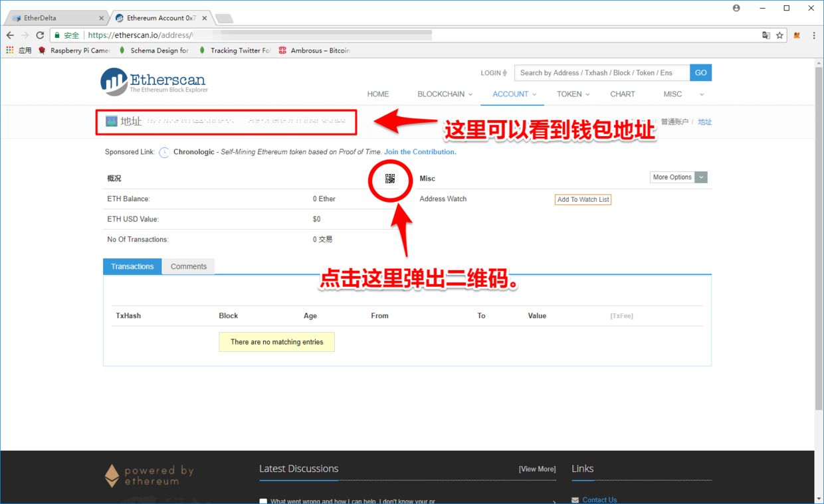Expand the chevron after the MISC menu
Image resolution: width=824 pixels, height=504 pixels.
coord(702,94)
